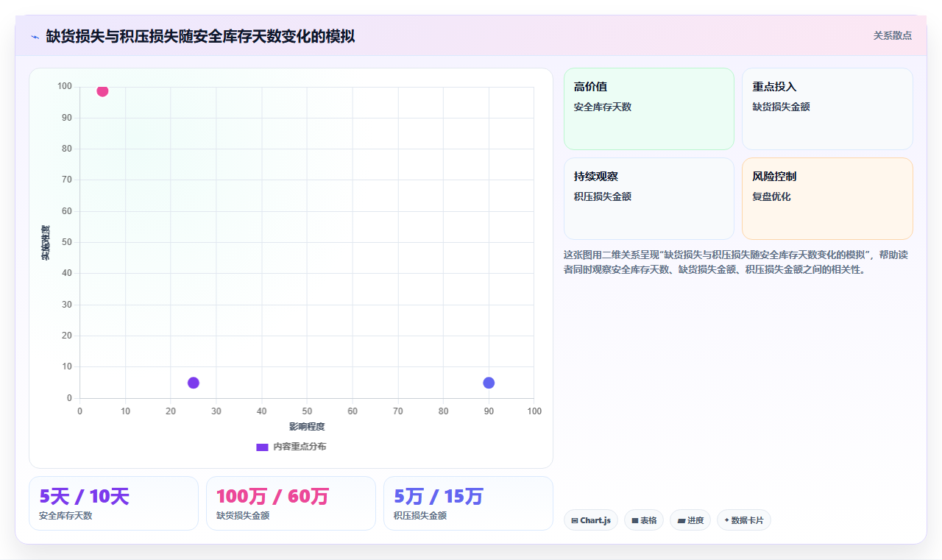Click the 缺货损失金额 text in the 重点投入 card
942x560 pixels.
781,107
